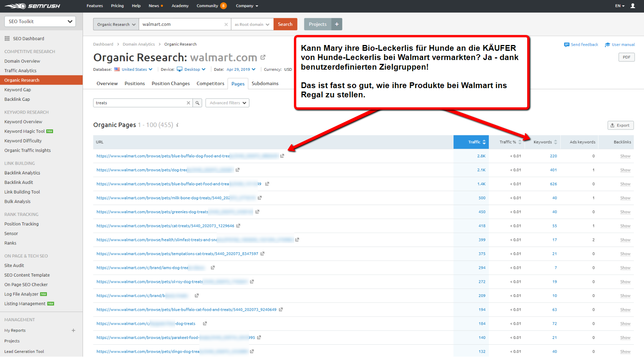Sort by the Keywords column
Screen dimensions: 644x357
pyautogui.click(x=545, y=142)
